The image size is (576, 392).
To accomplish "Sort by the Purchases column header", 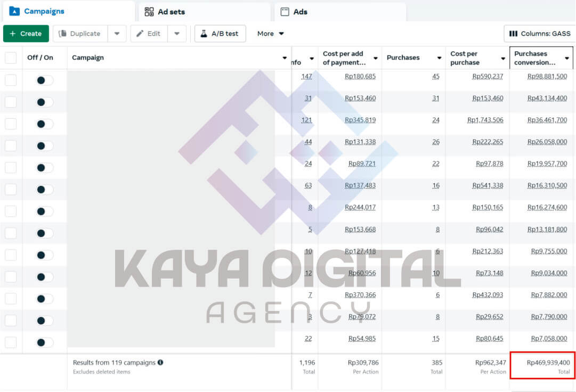I will pyautogui.click(x=403, y=58).
